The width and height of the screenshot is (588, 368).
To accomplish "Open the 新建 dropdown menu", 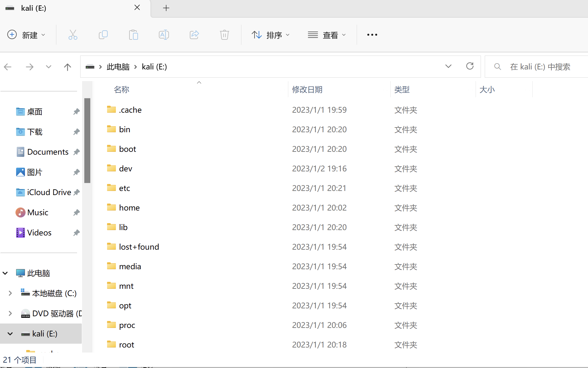I will point(26,35).
